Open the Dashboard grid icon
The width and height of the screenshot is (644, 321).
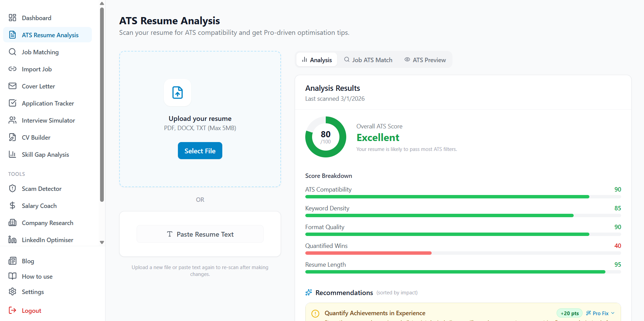13,18
